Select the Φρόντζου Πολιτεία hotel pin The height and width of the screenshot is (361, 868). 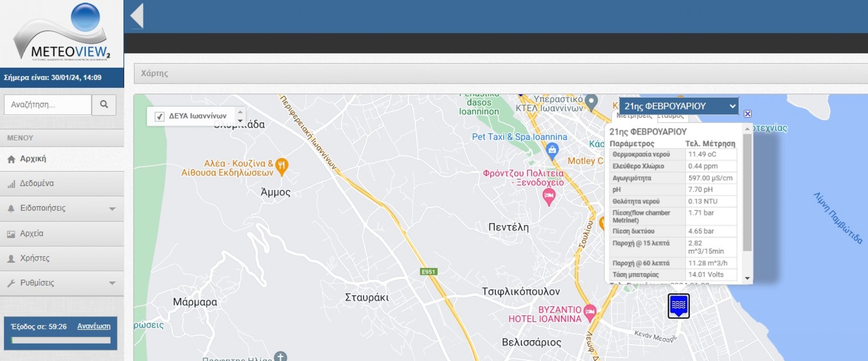point(549,197)
